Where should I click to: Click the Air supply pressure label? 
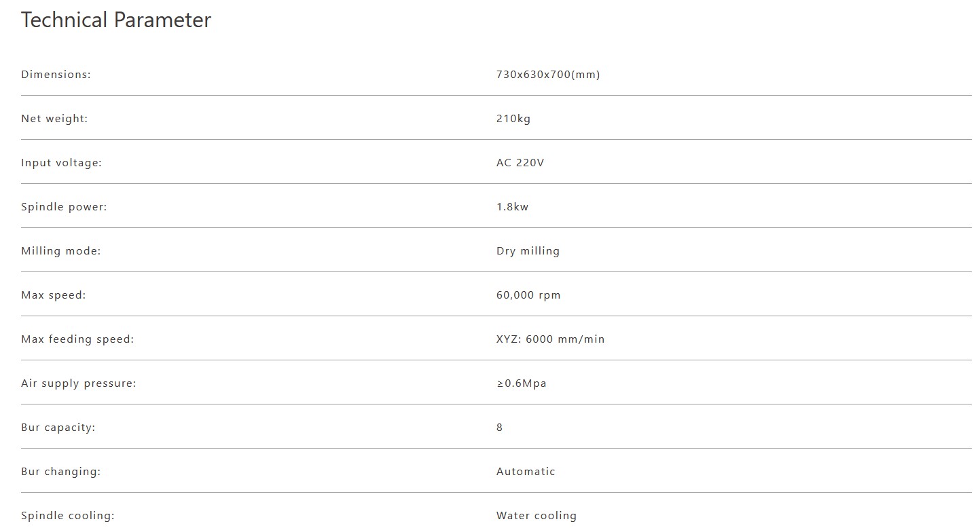coord(78,383)
